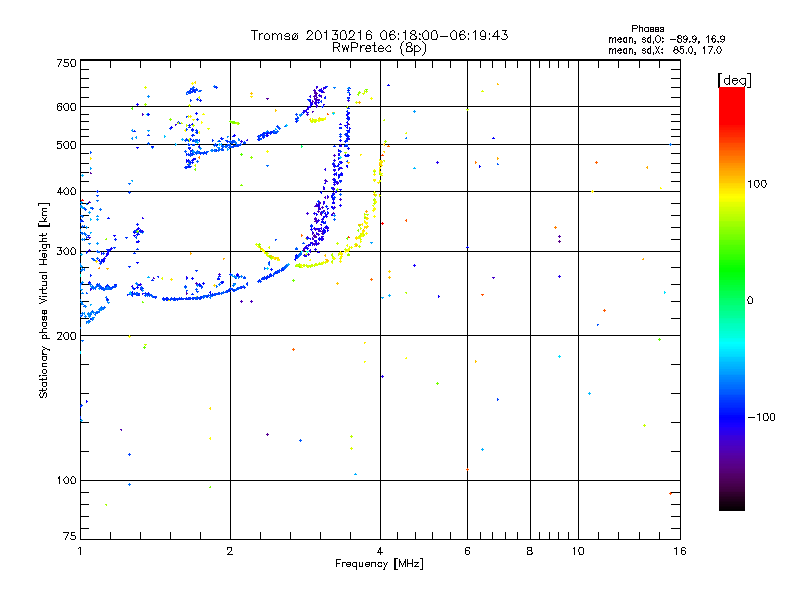Click the 'Phases' header text
The width and height of the screenshot is (800, 600).
647,29
